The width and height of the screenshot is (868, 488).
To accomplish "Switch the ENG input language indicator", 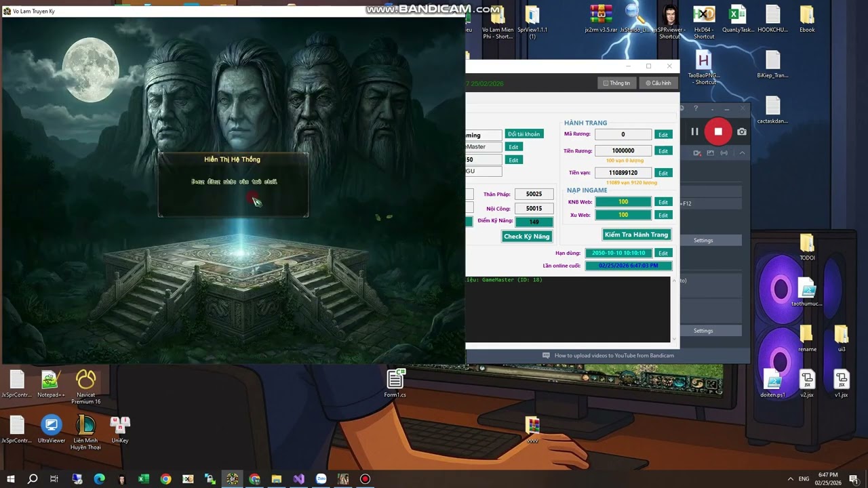I will click(805, 479).
